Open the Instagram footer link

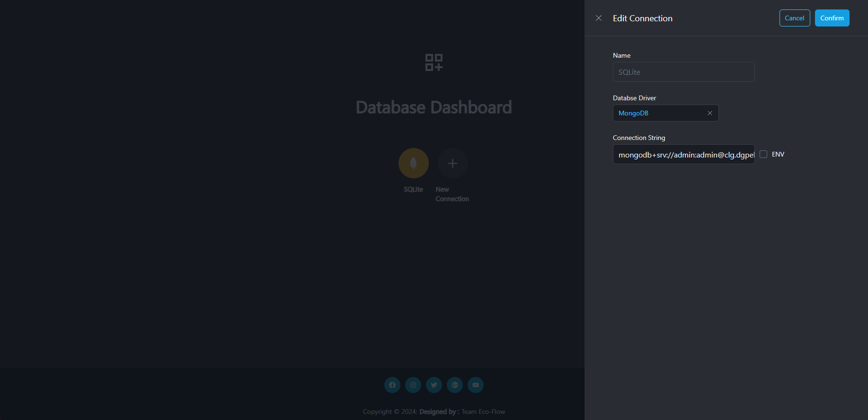tap(413, 385)
